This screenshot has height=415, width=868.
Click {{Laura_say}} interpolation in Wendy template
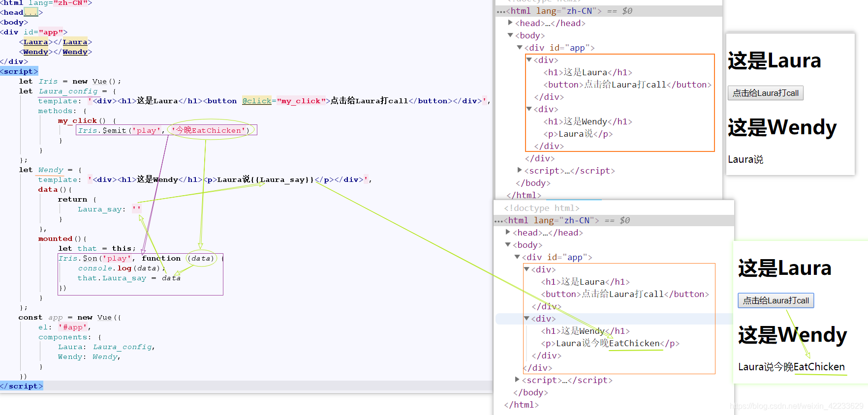[x=282, y=179]
